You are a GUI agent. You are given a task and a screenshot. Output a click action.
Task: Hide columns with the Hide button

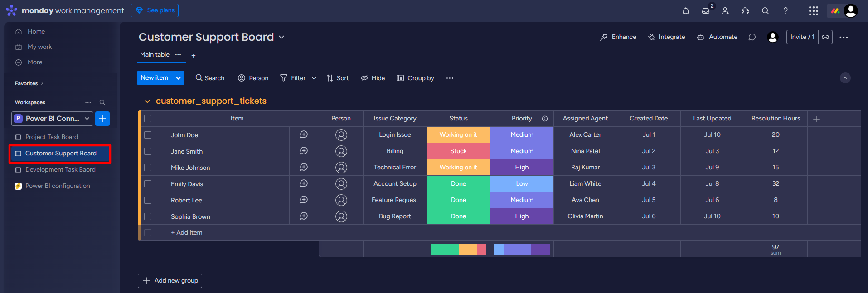pos(373,78)
